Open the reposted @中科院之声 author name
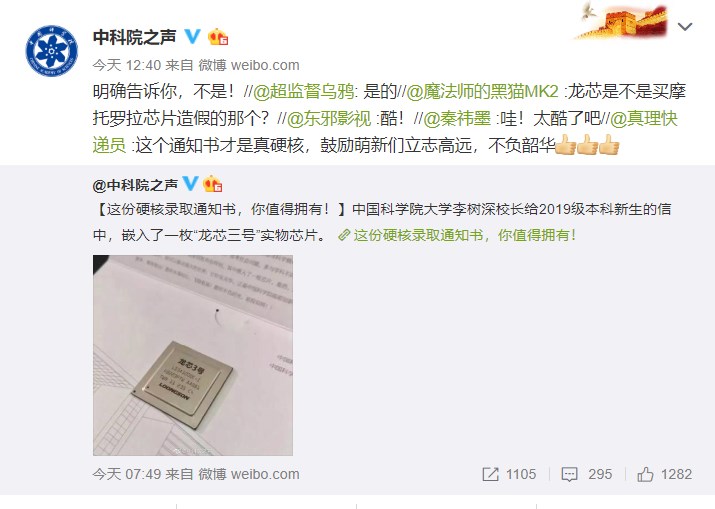This screenshot has width=715, height=509. coord(135,185)
